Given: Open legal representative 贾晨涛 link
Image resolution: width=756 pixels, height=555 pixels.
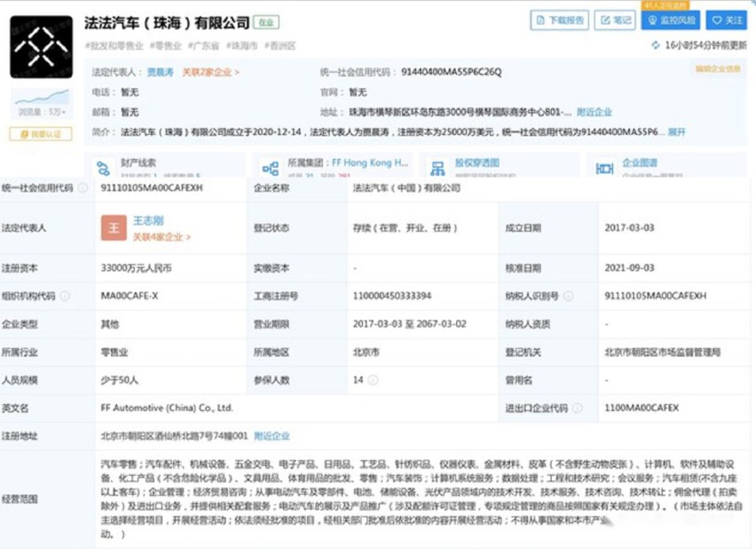Looking at the screenshot, I should [x=160, y=73].
